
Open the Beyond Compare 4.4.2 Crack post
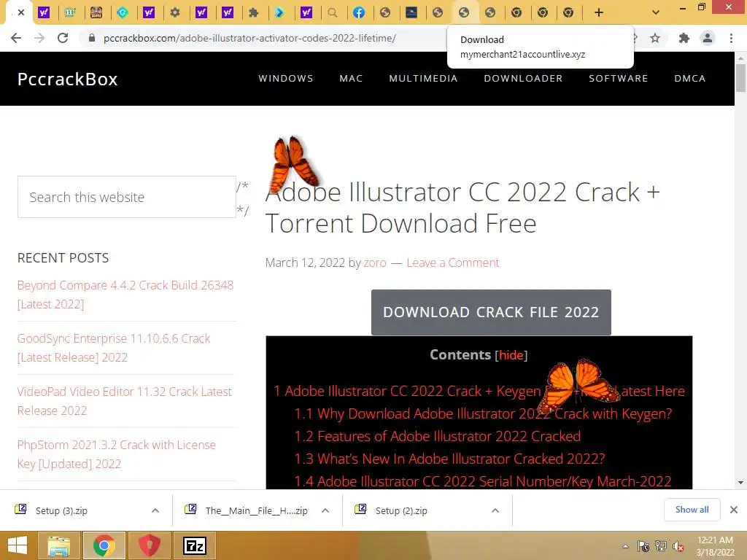[x=125, y=295]
